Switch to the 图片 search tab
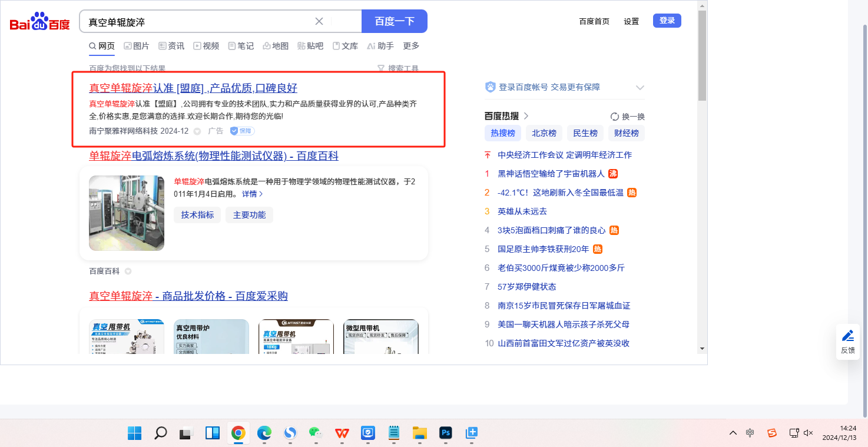 point(136,46)
